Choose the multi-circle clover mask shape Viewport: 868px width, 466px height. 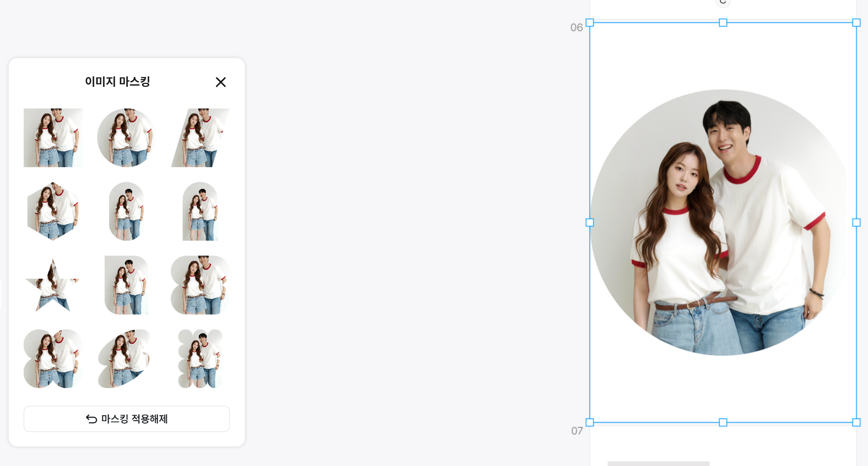point(200,358)
